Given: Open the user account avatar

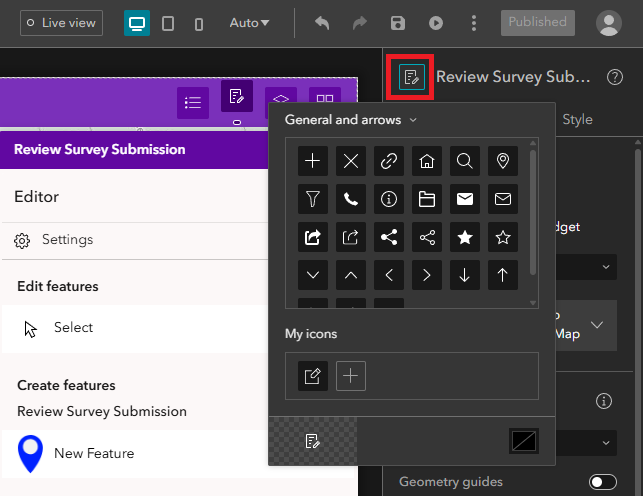Looking at the screenshot, I should [609, 23].
